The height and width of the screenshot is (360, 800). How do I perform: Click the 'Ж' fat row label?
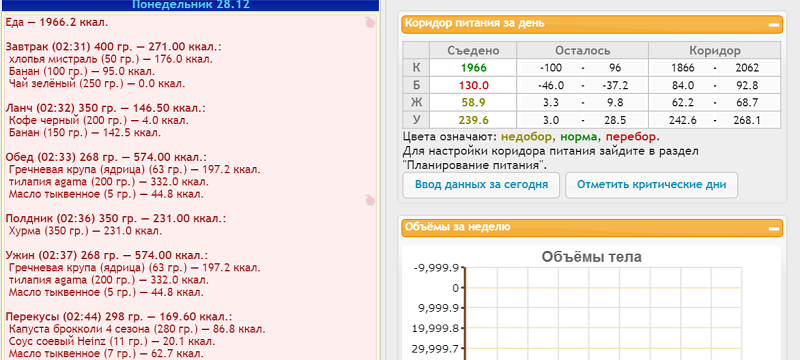416,102
